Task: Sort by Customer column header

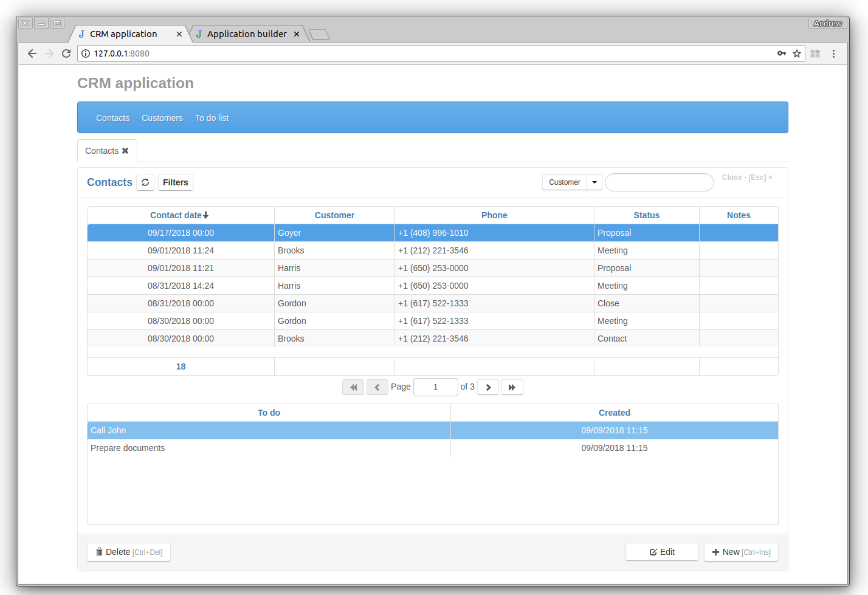Action: [334, 215]
